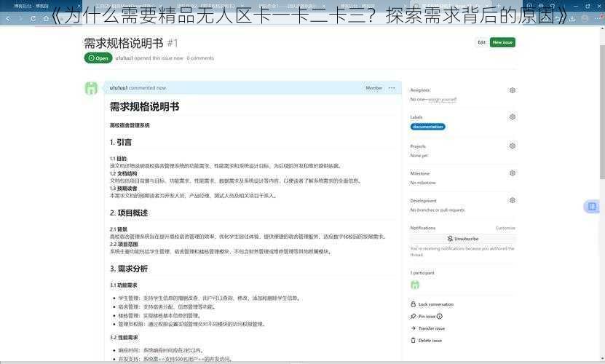Click the Delete issue text

430,341
